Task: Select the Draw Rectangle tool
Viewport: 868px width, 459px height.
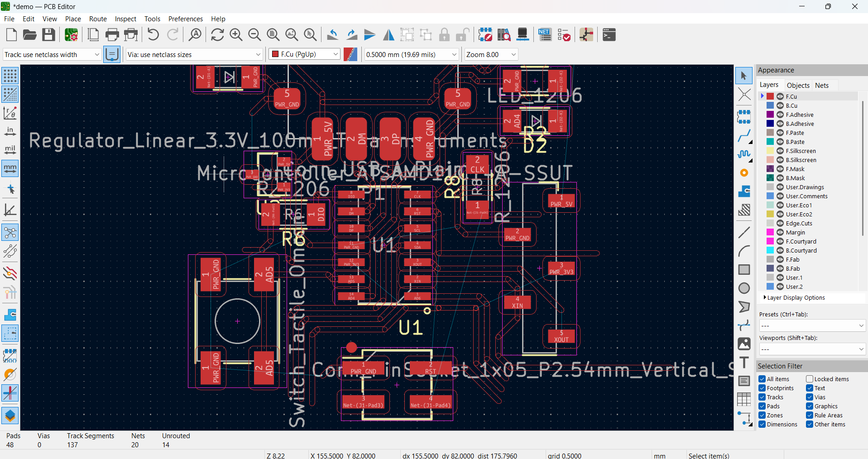Action: [744, 270]
